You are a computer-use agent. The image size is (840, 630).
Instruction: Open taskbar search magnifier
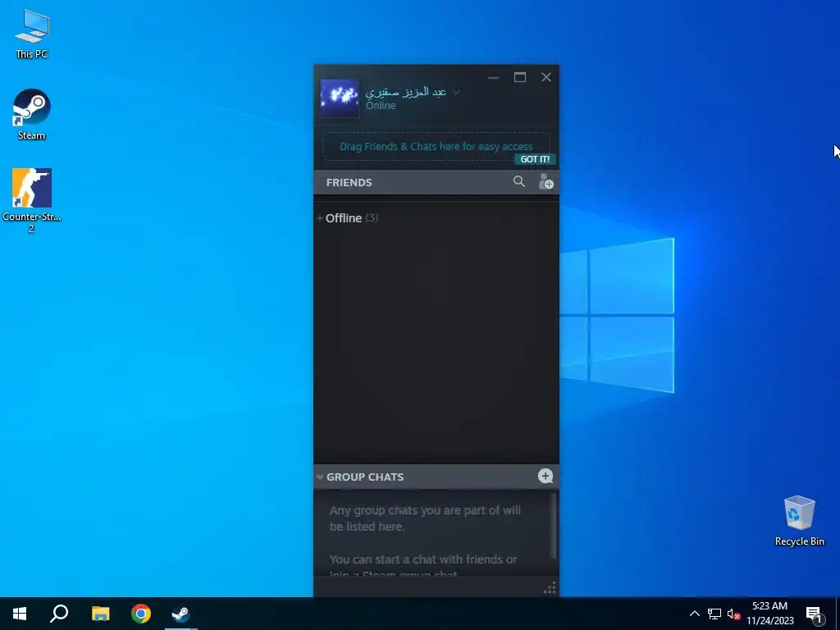point(59,614)
